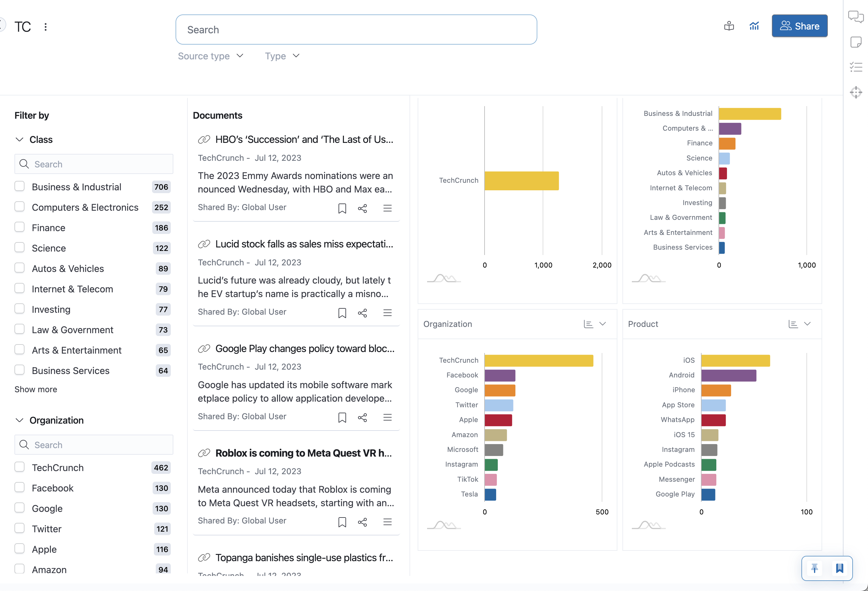868x591 pixels.
Task: Click the Class filter search box
Action: (94, 164)
